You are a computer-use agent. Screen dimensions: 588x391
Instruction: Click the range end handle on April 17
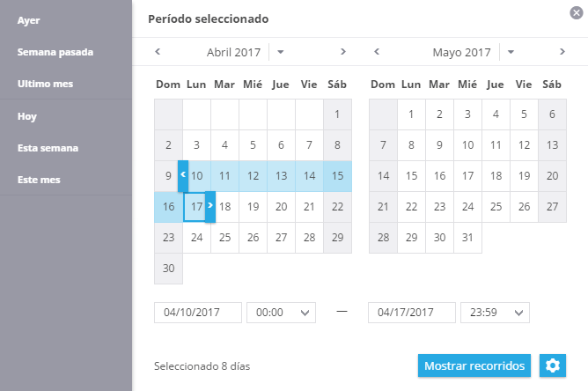210,207
